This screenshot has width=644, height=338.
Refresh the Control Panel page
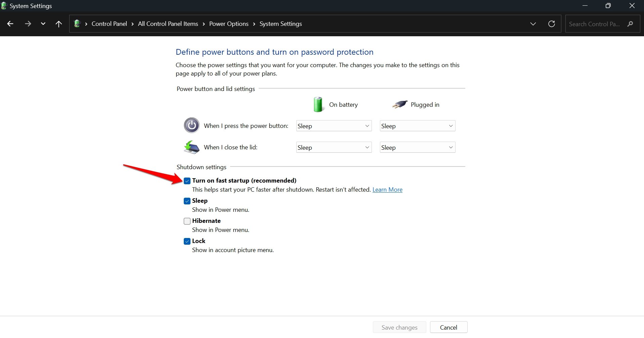pos(552,24)
